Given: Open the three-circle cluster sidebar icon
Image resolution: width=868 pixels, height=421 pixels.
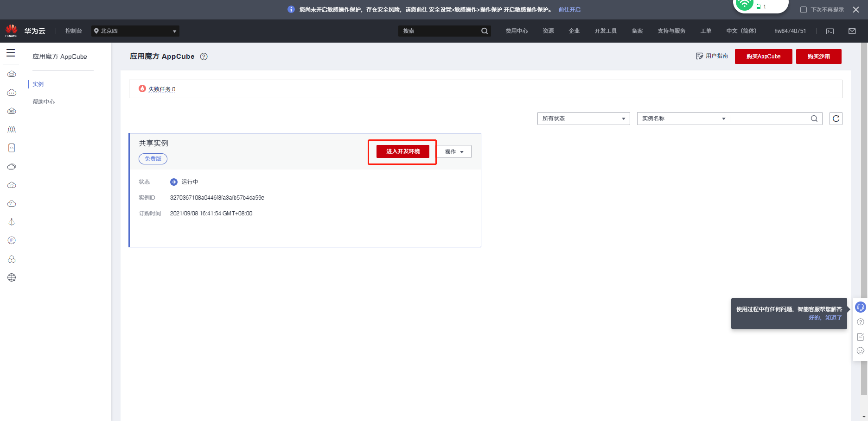Looking at the screenshot, I should pos(12,259).
